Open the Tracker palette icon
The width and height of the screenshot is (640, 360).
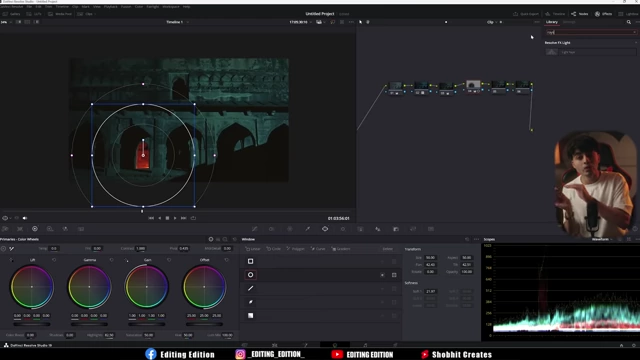tap(343, 229)
